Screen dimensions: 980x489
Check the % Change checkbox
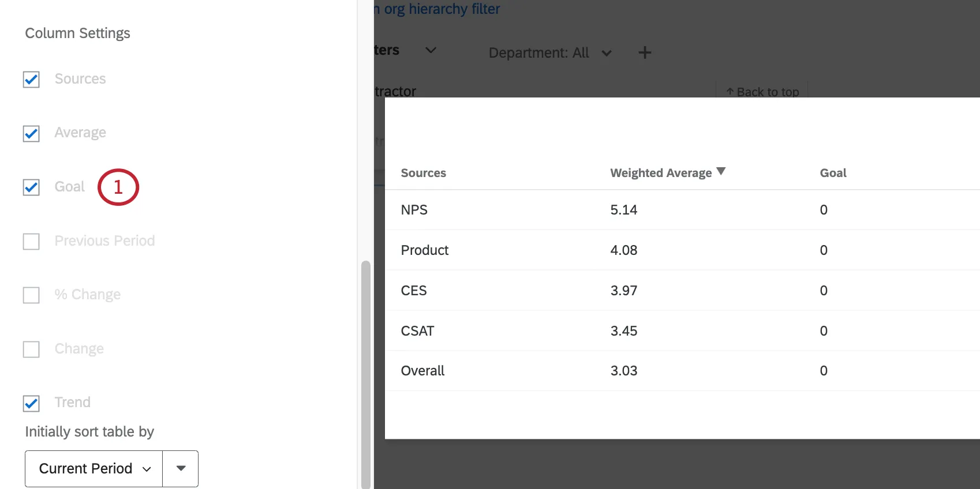(31, 295)
